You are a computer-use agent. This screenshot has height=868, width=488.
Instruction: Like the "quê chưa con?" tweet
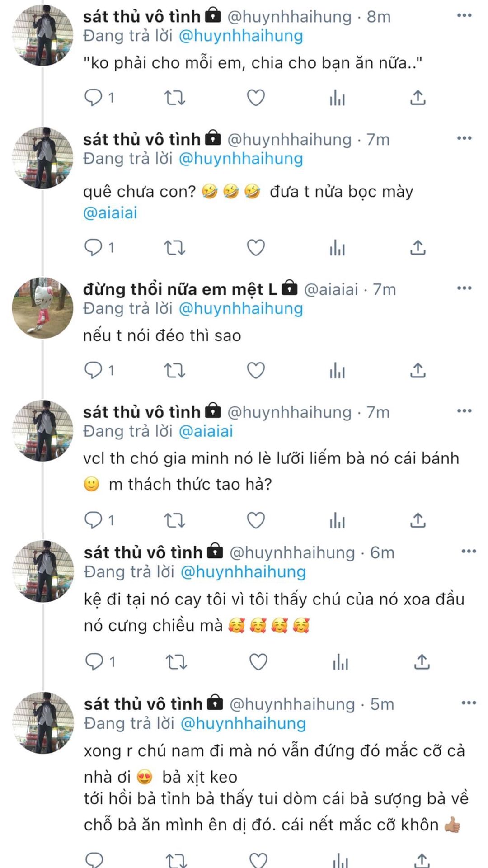click(x=256, y=248)
